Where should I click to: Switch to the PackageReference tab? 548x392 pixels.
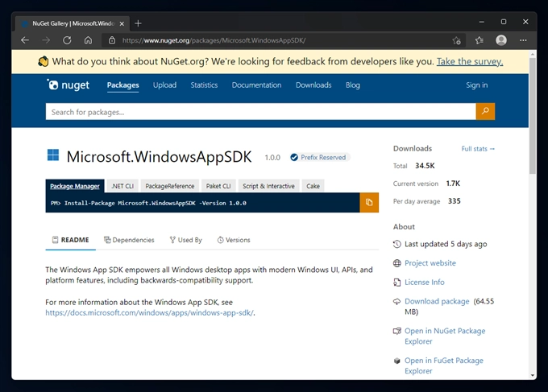[170, 186]
